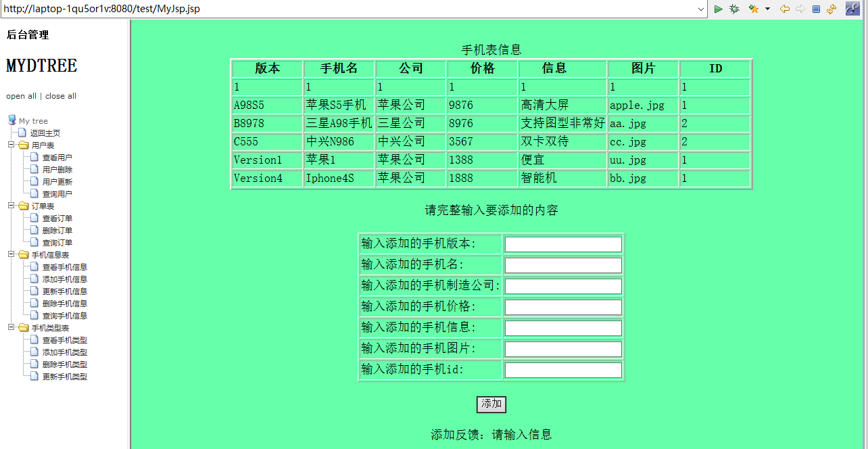Click the page icon beside 返回主页
Screen dimensions: 868x449
click(x=22, y=133)
